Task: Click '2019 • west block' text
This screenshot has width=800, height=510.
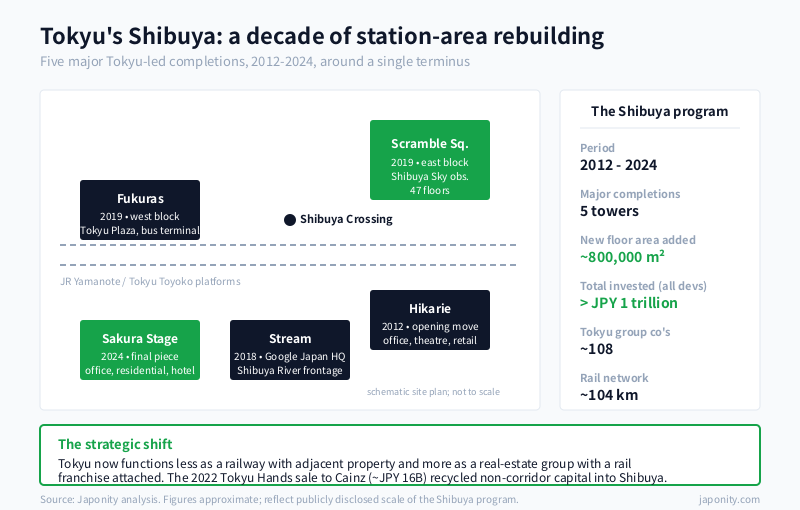Action: tap(140, 216)
